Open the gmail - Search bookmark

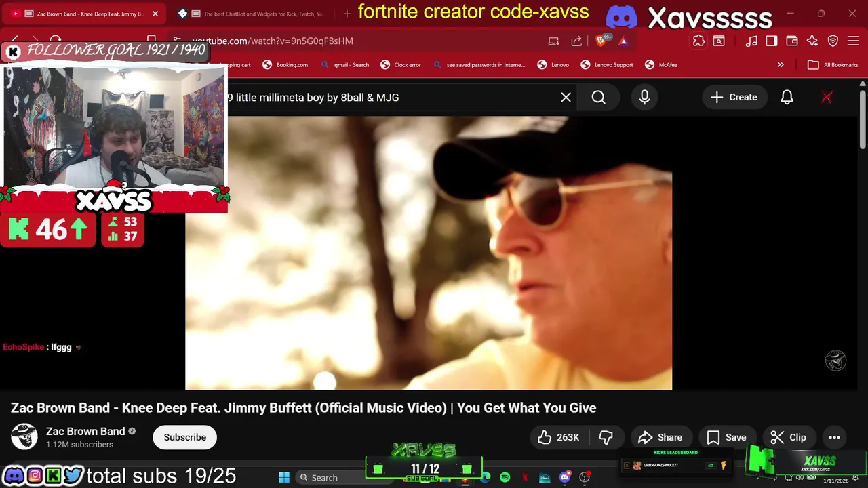pos(344,65)
